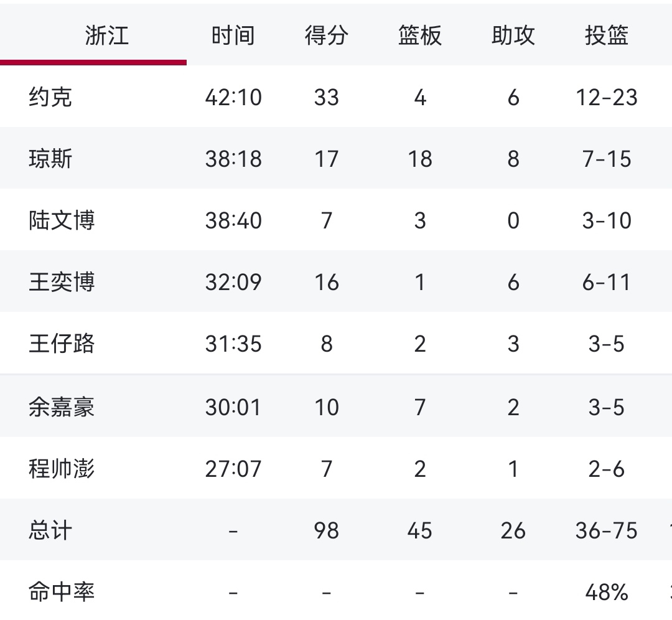Switch to the 浙江 team tab
672x620 pixels.
pyautogui.click(x=106, y=35)
